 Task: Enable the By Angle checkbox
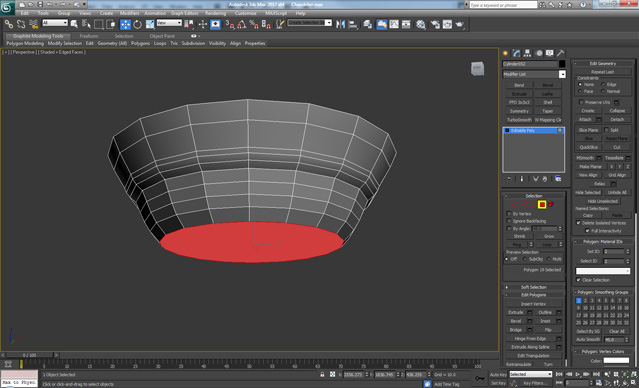tap(509, 229)
